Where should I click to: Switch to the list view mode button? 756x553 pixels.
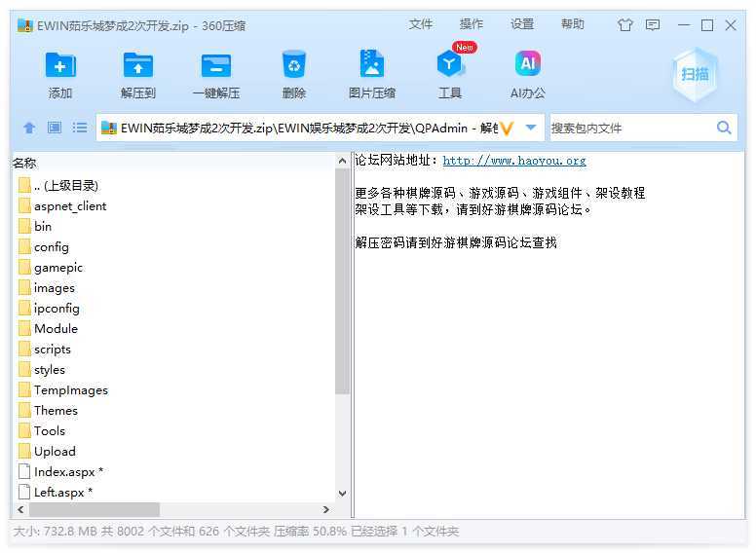[80, 128]
